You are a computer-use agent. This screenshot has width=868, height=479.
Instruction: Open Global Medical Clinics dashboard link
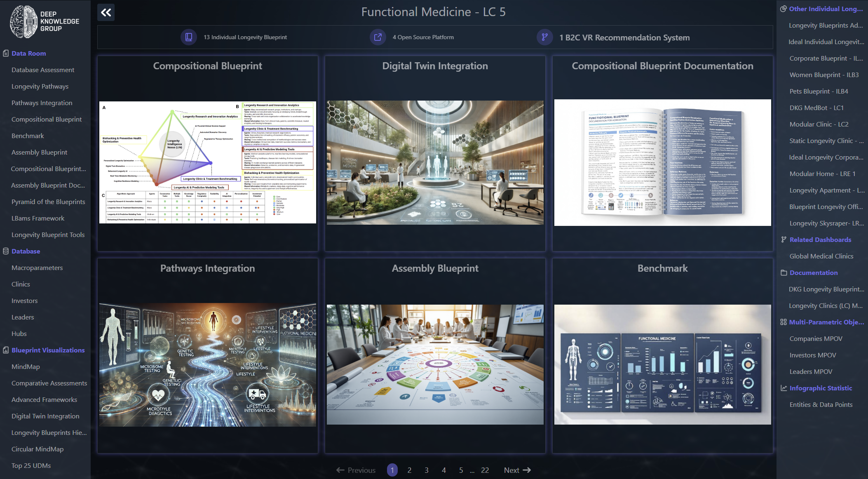[x=821, y=256]
